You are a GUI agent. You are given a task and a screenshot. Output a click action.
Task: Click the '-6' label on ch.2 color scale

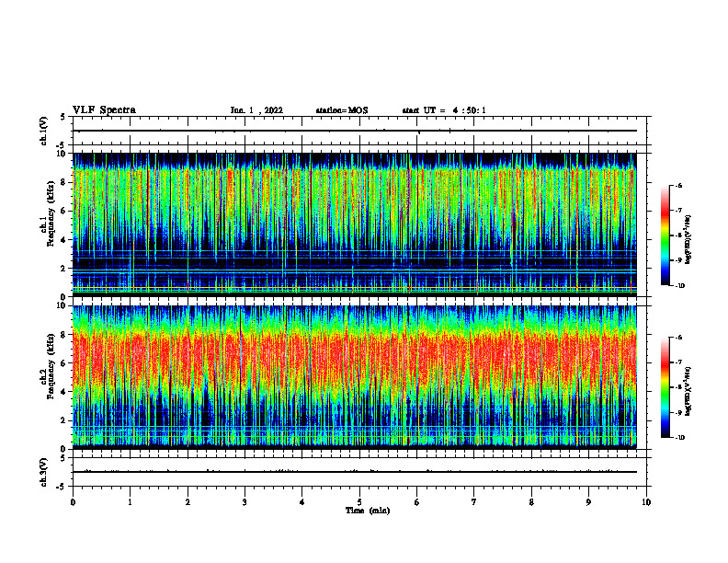pyautogui.click(x=678, y=338)
